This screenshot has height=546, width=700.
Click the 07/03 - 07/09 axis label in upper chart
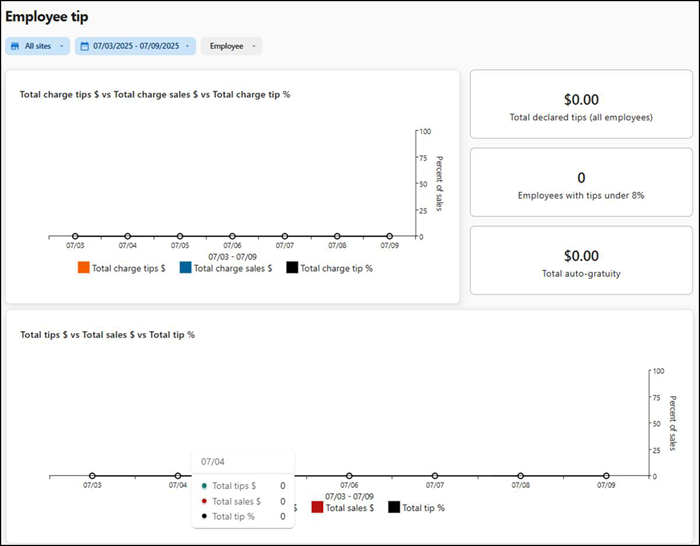click(233, 257)
